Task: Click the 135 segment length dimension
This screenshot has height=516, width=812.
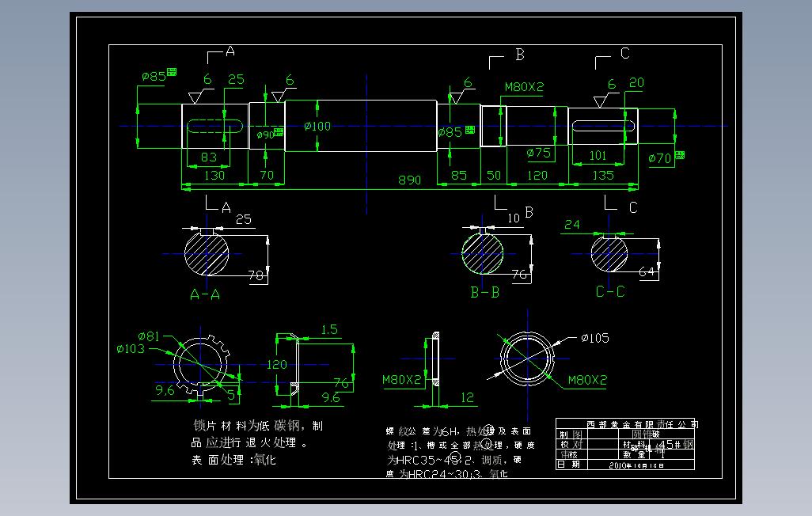Action: point(603,175)
